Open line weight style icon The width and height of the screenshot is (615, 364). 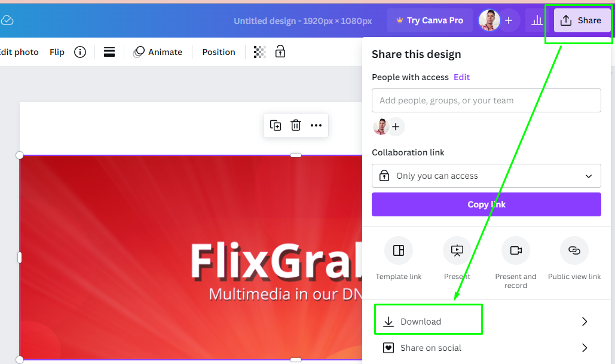click(x=109, y=52)
